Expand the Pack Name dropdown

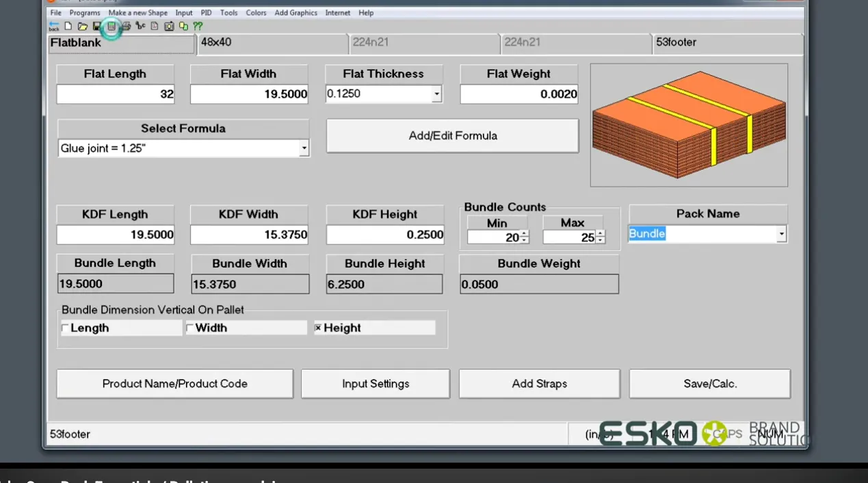tap(781, 234)
